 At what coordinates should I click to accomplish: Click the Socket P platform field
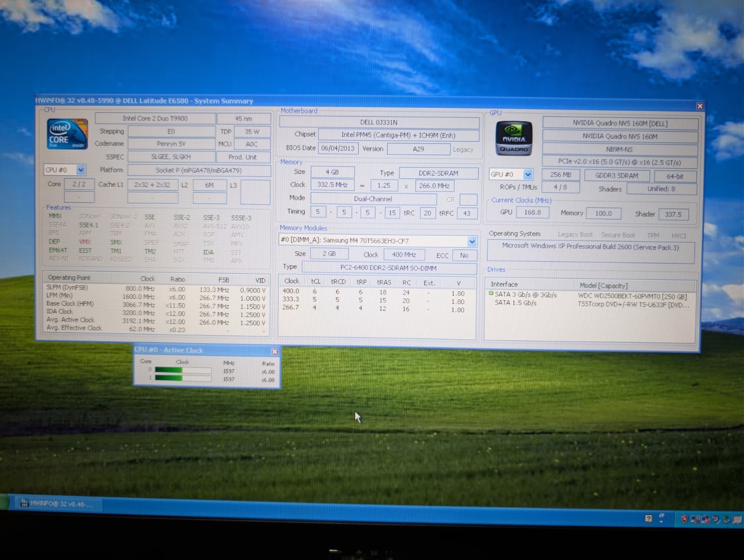pyautogui.click(x=199, y=171)
